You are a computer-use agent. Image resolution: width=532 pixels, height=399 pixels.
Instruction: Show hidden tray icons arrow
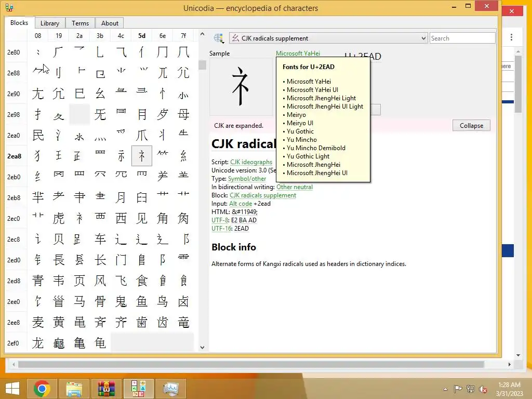click(x=445, y=390)
